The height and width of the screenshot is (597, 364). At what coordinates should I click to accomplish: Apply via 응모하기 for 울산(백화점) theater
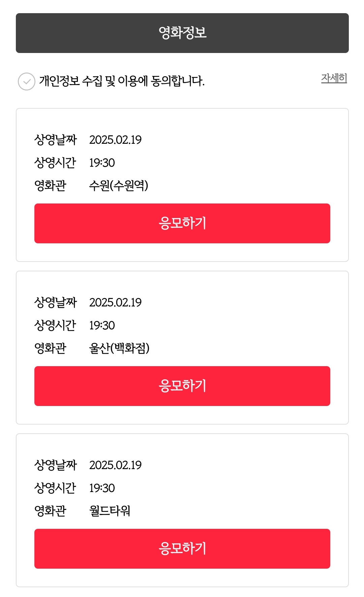[x=182, y=386]
